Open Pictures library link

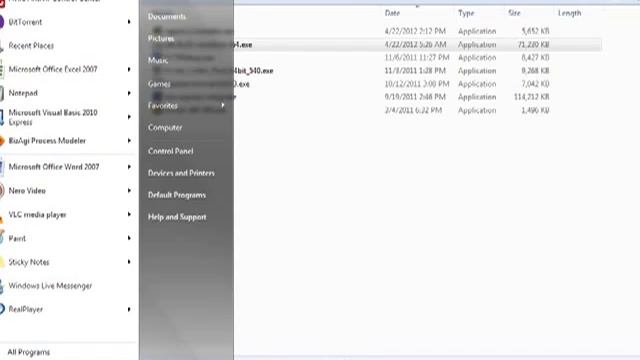click(161, 39)
